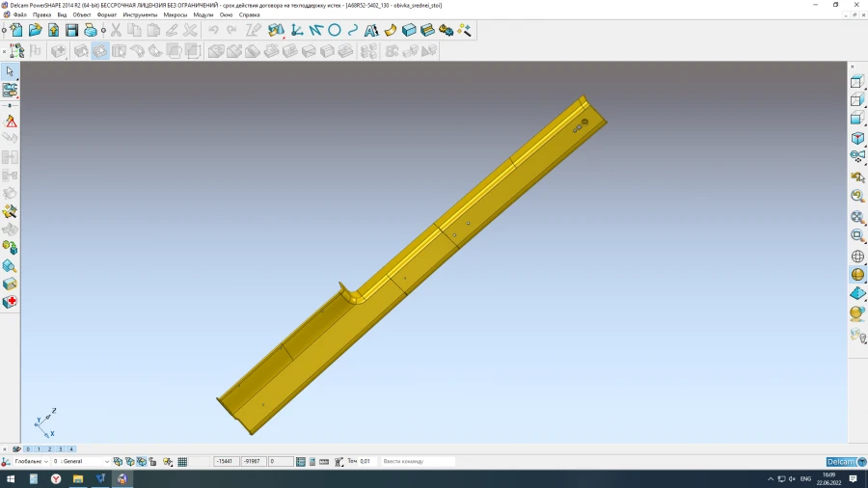Image resolution: width=868 pixels, height=488 pixels.
Task: Activate the Zoom to fit icon
Action: (857, 218)
